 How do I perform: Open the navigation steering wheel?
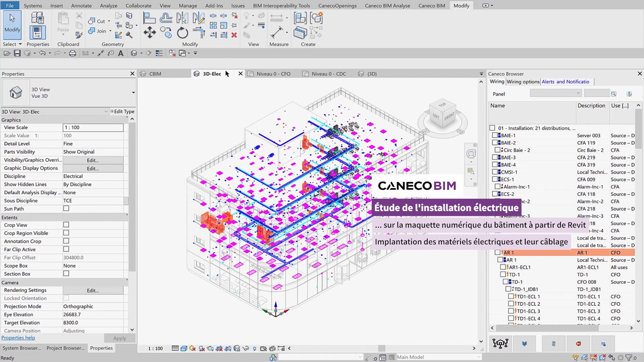tap(471, 154)
